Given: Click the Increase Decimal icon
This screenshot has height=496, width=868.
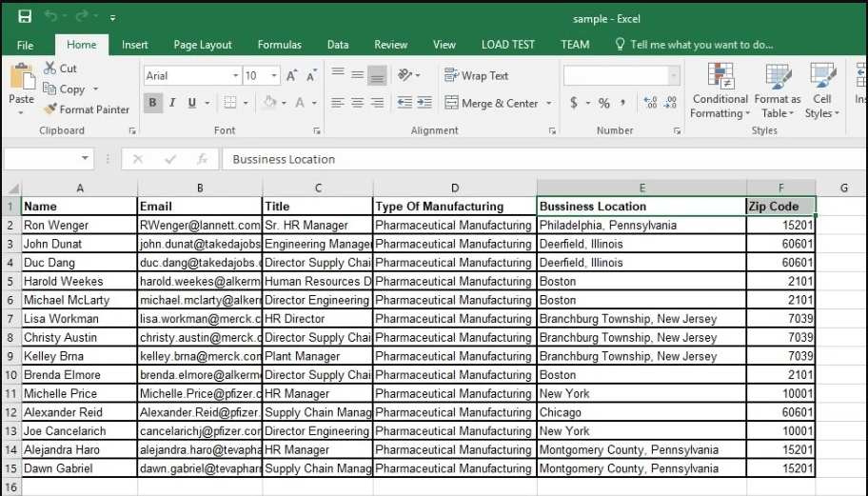Looking at the screenshot, I should [x=650, y=103].
